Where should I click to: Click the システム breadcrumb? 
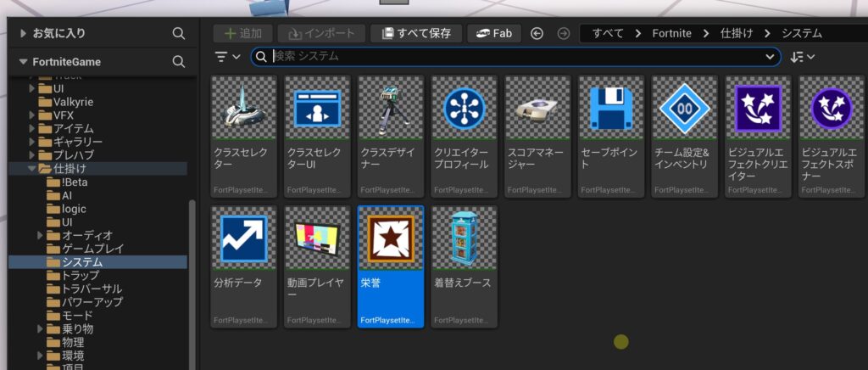coord(802,33)
